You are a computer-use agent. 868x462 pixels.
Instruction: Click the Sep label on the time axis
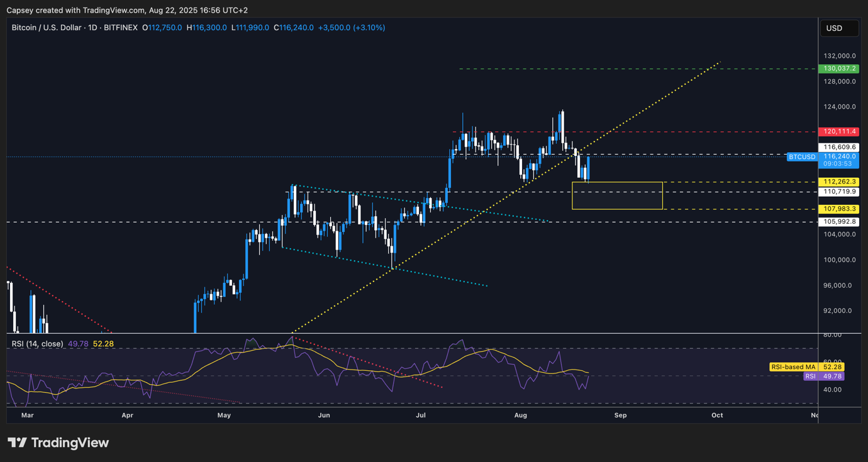coord(620,415)
